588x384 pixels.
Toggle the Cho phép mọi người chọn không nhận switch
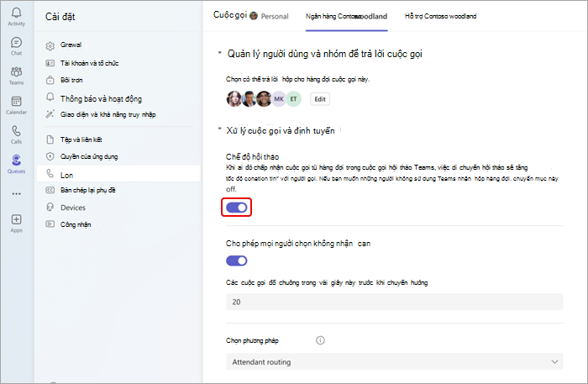point(237,260)
